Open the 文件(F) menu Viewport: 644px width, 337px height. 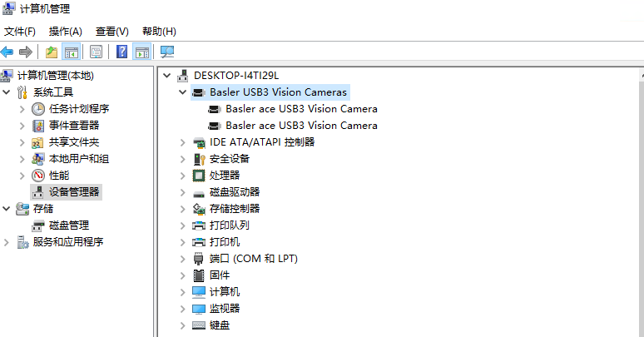[x=20, y=32]
